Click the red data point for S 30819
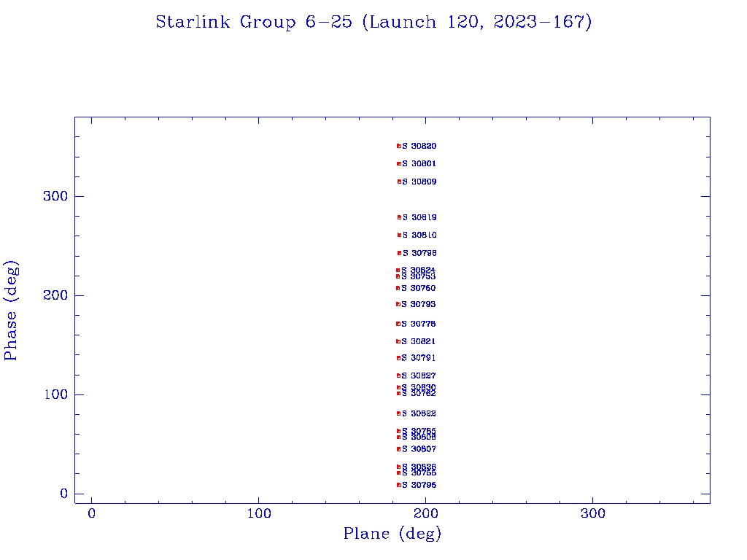This screenshot has width=747, height=560. click(x=399, y=217)
